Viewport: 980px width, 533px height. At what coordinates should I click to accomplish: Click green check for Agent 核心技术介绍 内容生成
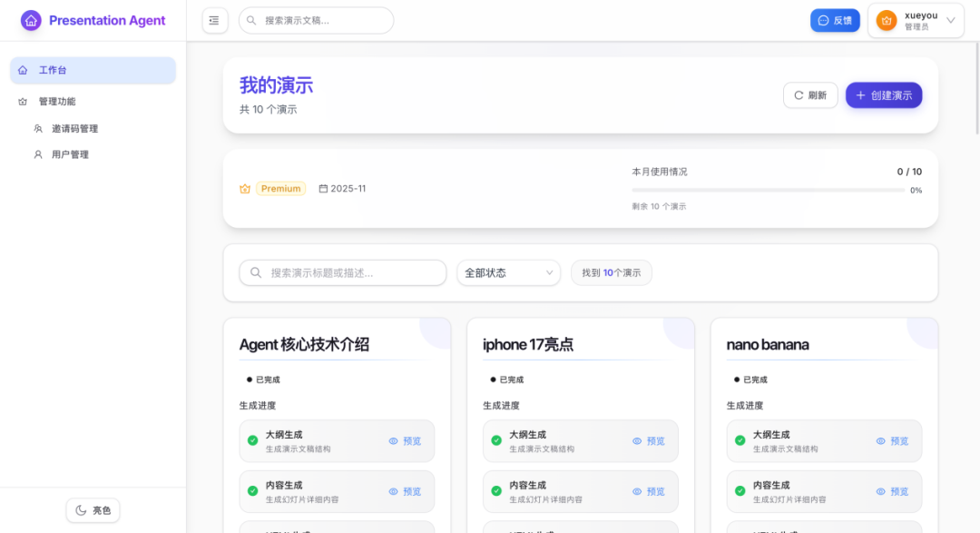pyautogui.click(x=252, y=492)
